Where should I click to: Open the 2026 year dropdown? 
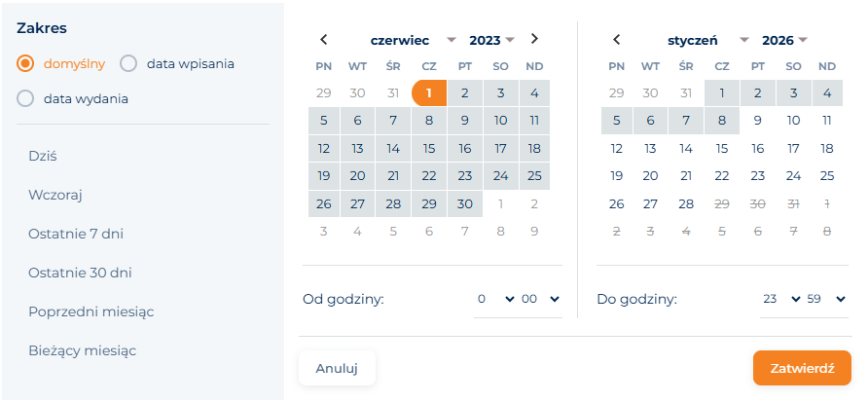pyautogui.click(x=784, y=41)
